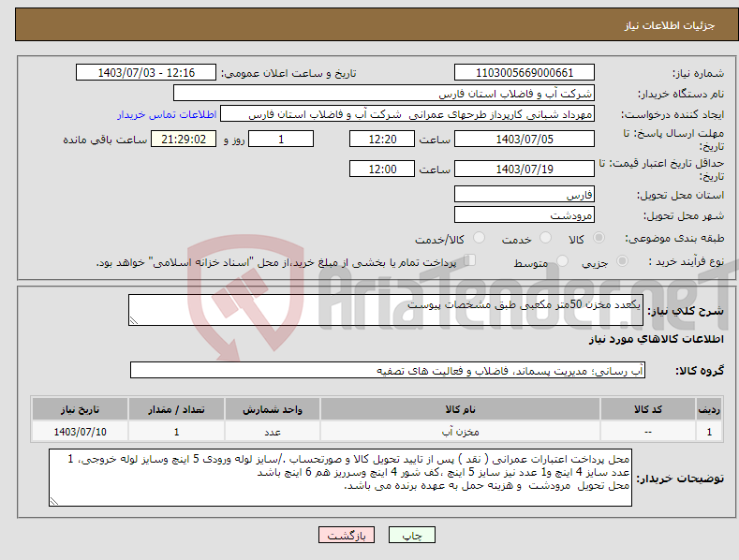Select the کالا/خدمت radio button

pyautogui.click(x=479, y=238)
